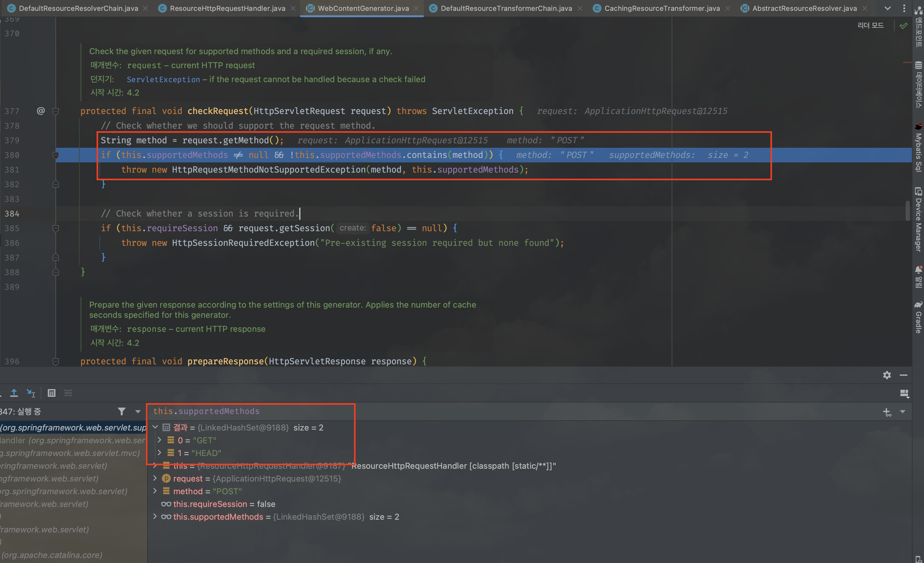This screenshot has height=563, width=924.
Task: Click HttpSessionRequiredException on line 386
Action: 243,243
